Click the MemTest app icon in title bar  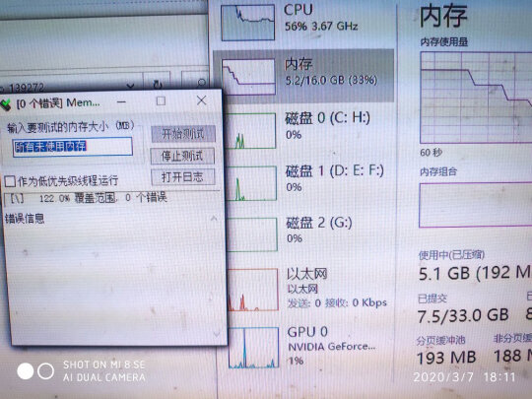click(6, 104)
